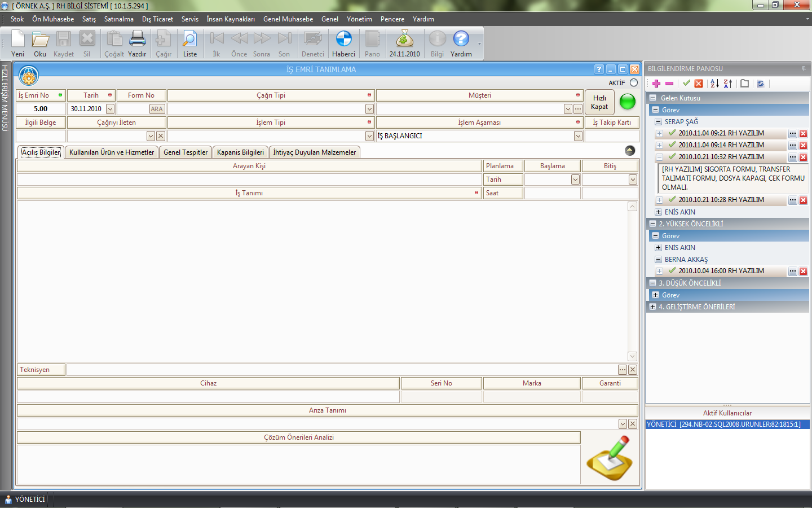Click the green check on 2010.10.04 16:00 task

[672, 271]
